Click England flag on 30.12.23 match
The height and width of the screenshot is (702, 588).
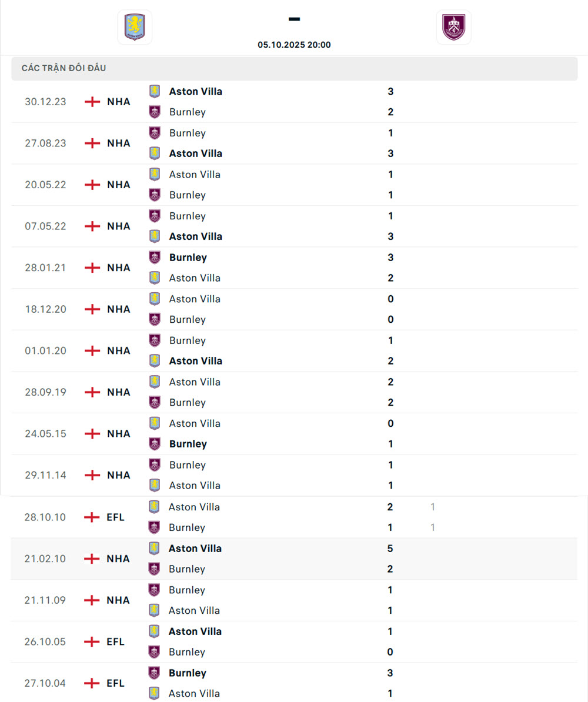point(92,102)
